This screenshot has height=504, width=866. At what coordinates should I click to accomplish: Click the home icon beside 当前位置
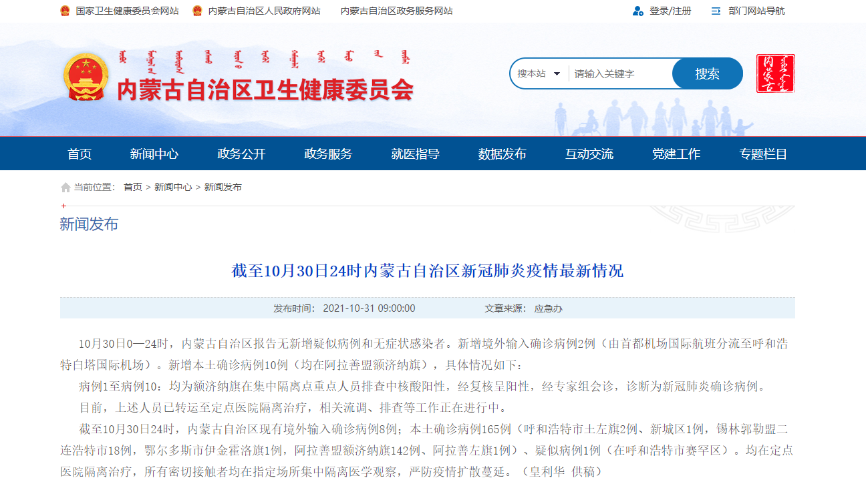point(65,188)
